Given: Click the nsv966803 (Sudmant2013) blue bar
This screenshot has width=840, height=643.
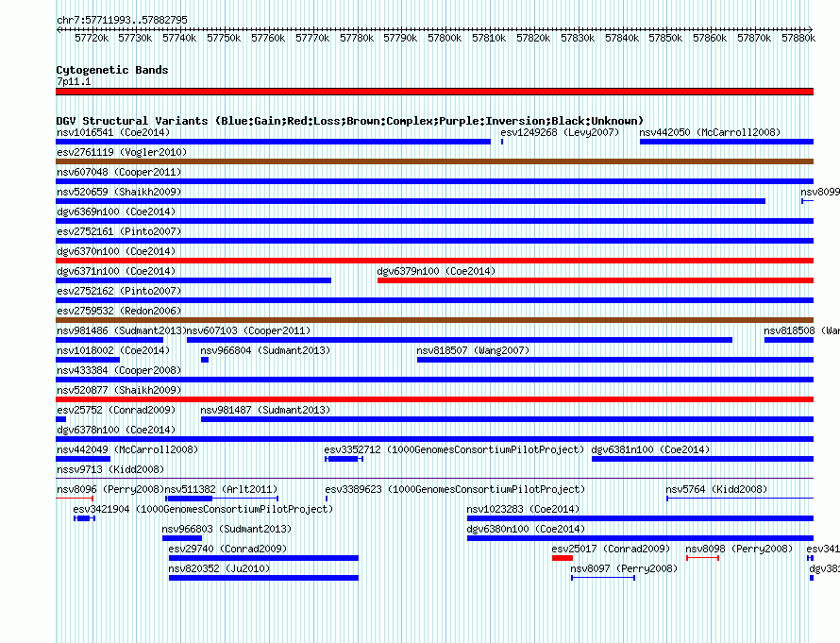Looking at the screenshot, I should click(x=182, y=538).
